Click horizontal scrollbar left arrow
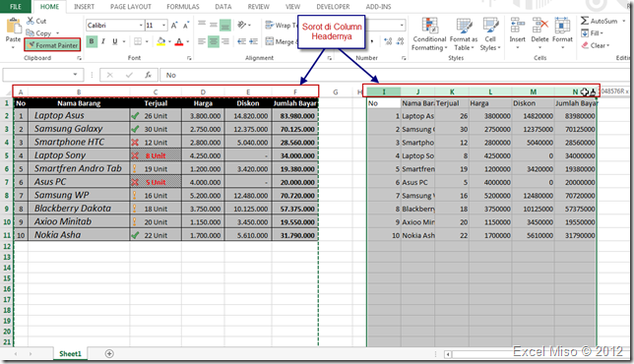The image size is (634, 364). click(448, 354)
